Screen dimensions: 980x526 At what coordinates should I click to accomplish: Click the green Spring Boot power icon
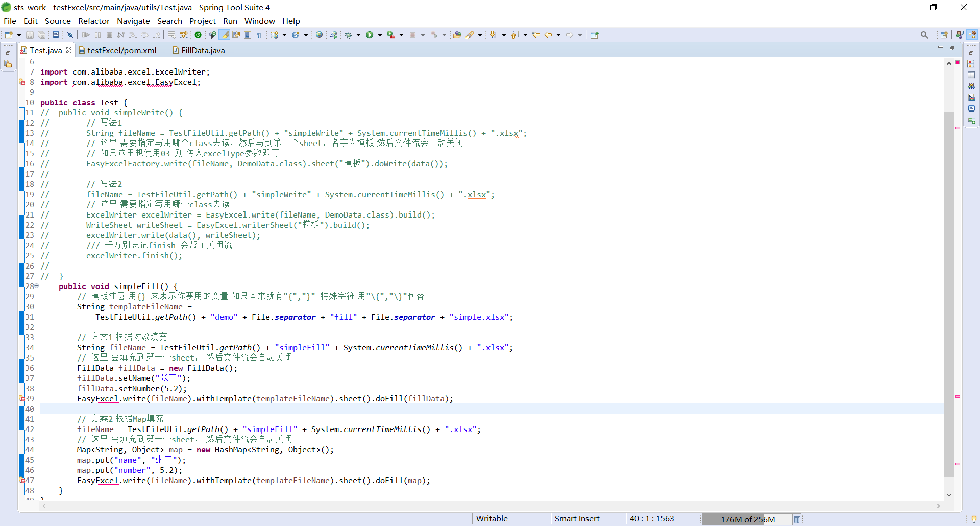(199, 35)
